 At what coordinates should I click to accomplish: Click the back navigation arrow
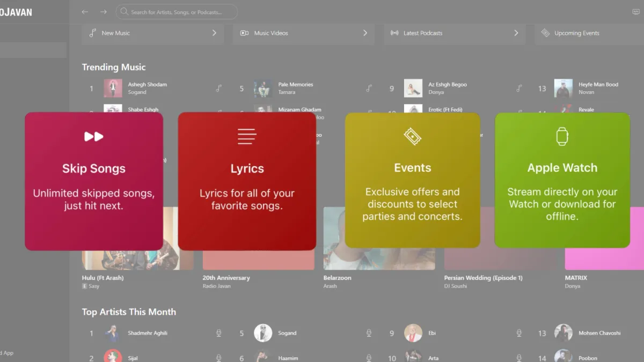point(85,12)
